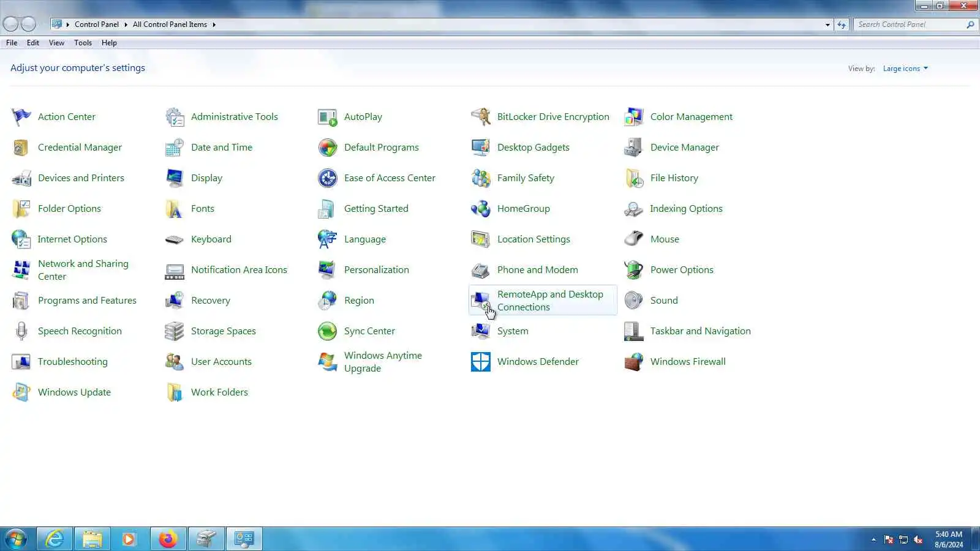Open the Action Center flag icon
This screenshot has width=980, height=551.
pyautogui.click(x=21, y=116)
